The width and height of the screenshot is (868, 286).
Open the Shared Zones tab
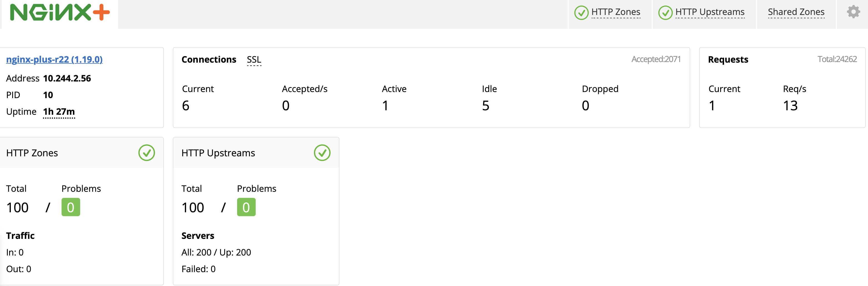pyautogui.click(x=796, y=12)
